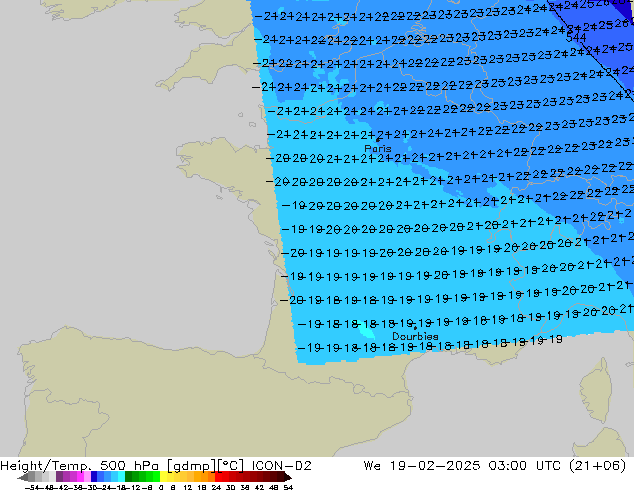Select the lightest cyan colorbar segment
Viewport: 634px width, 490px height.
click(121, 477)
